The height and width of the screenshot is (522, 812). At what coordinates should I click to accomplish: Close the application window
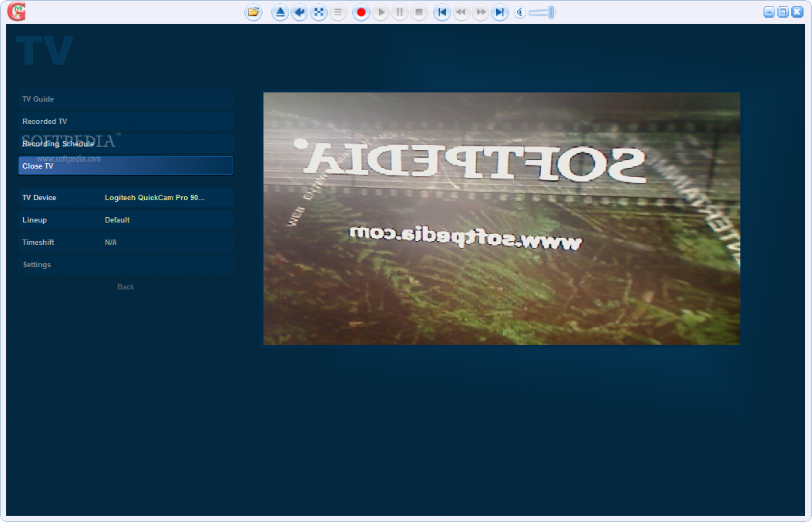[797, 12]
